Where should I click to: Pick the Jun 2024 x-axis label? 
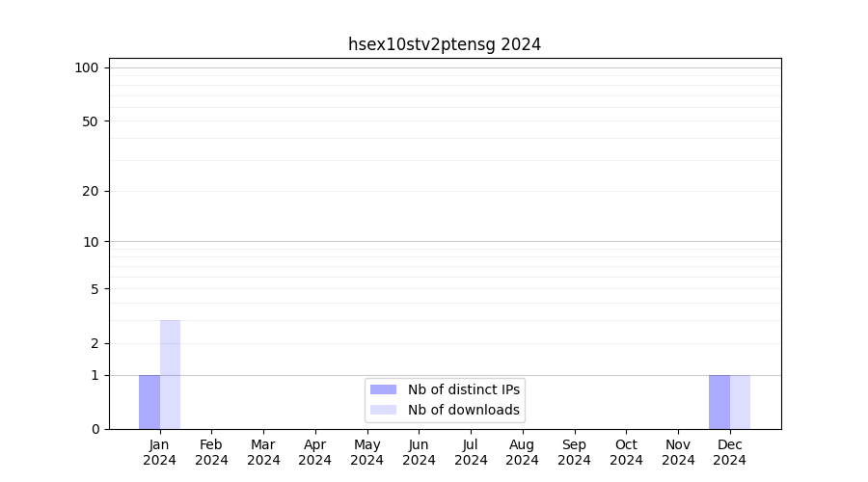pos(419,452)
